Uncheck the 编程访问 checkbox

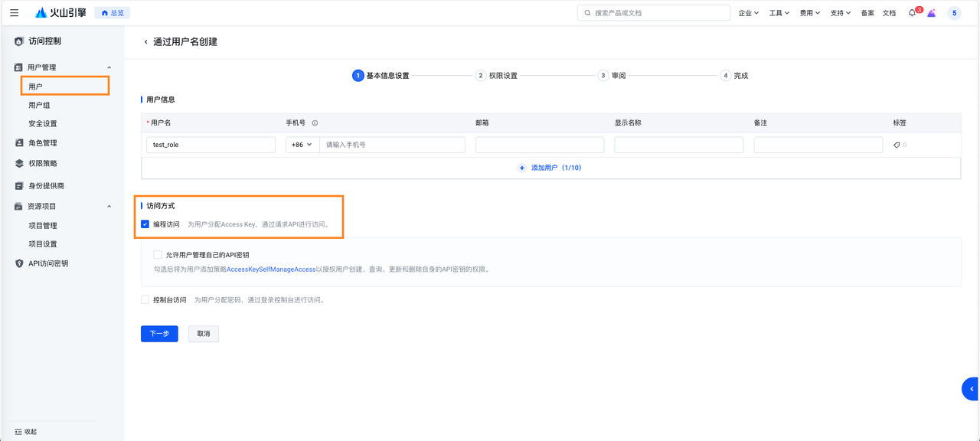click(x=145, y=224)
